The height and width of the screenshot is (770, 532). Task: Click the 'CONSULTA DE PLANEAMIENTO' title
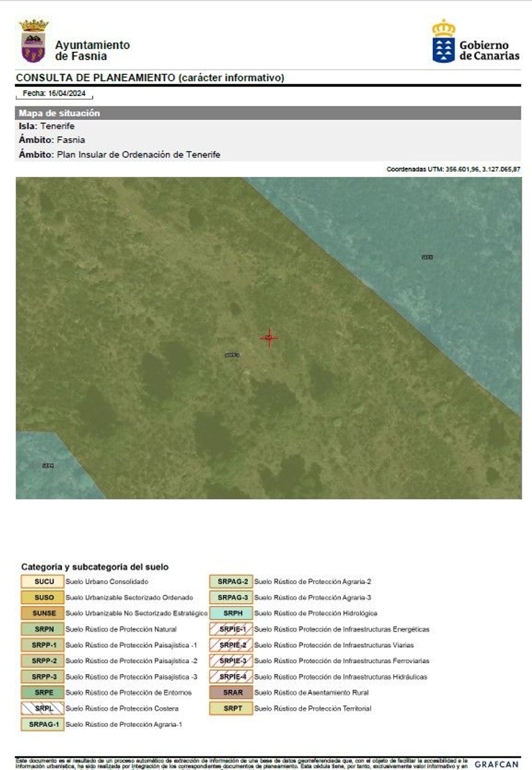[150, 78]
